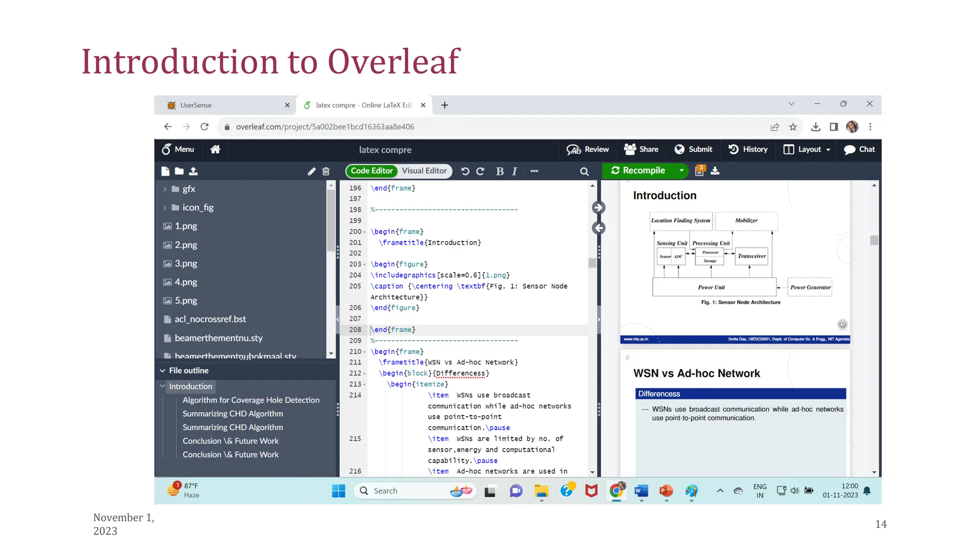The width and height of the screenshot is (980, 551).
Task: Reload the browser page
Action: click(204, 127)
